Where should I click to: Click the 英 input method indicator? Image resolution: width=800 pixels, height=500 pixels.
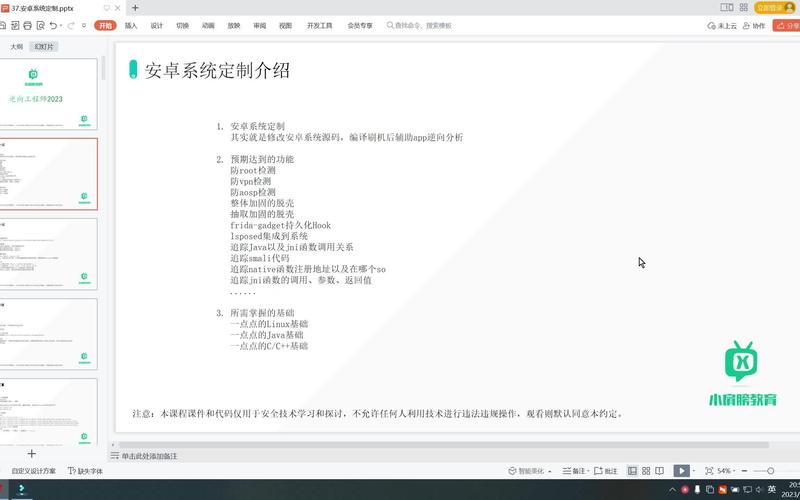point(771,489)
